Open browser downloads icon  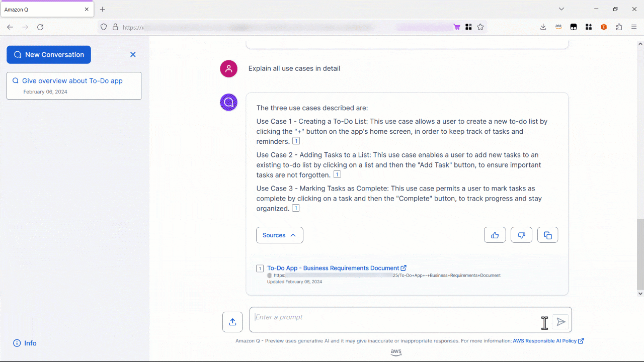pos(543,27)
